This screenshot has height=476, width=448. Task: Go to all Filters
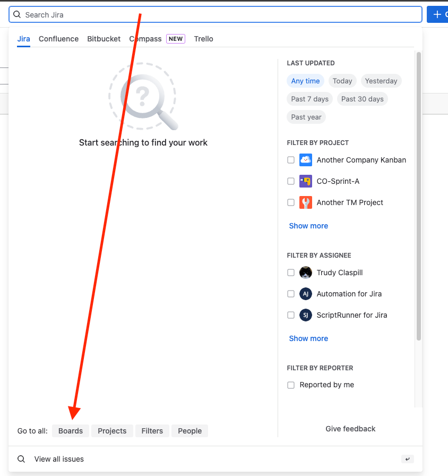(152, 431)
